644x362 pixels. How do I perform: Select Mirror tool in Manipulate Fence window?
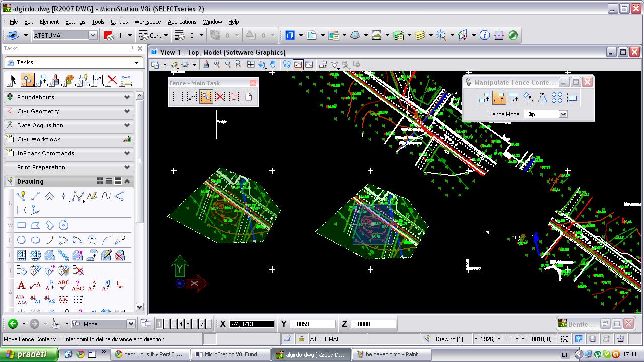(x=542, y=98)
